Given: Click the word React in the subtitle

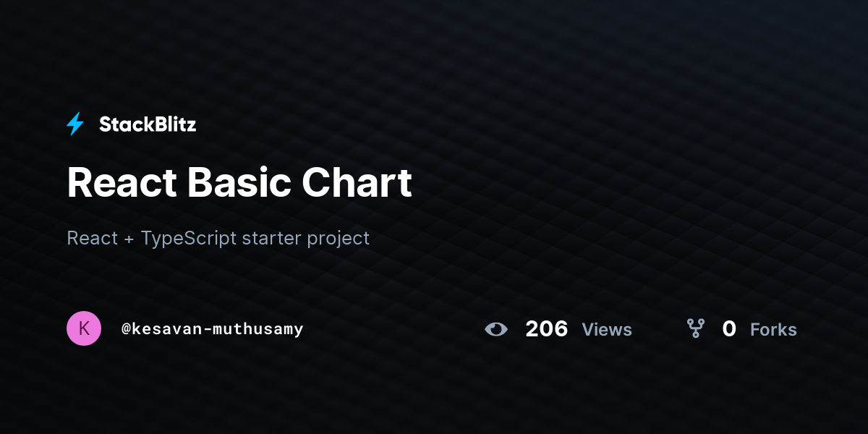Looking at the screenshot, I should (92, 238).
